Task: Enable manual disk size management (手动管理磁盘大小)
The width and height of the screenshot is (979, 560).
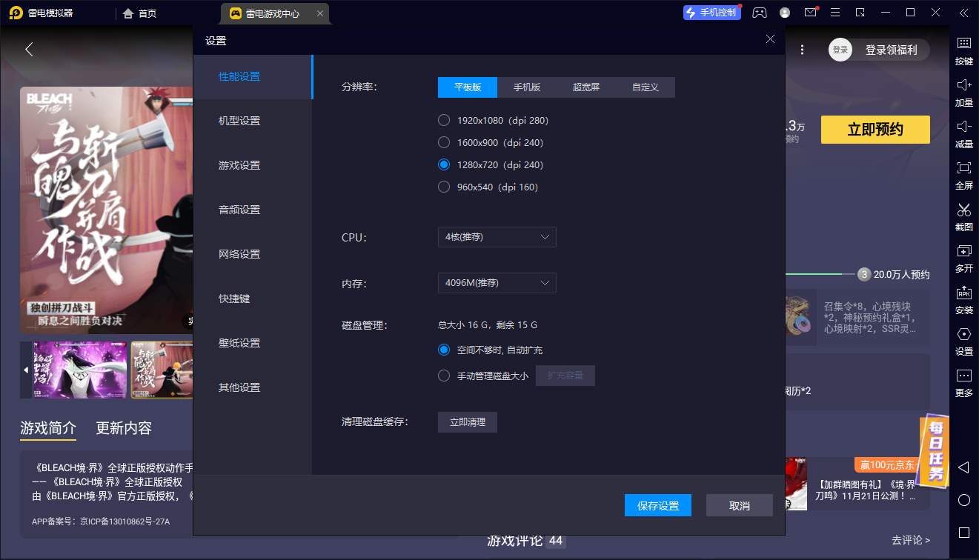Action: tap(443, 375)
